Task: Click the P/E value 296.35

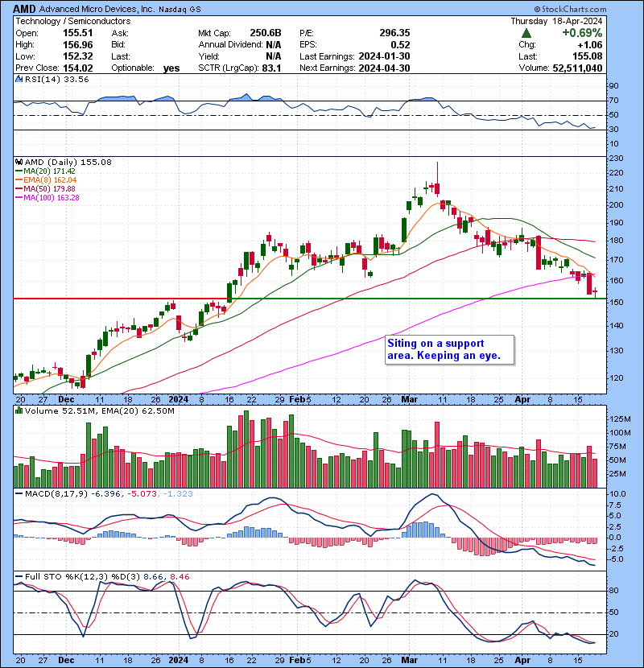Action: coord(394,33)
